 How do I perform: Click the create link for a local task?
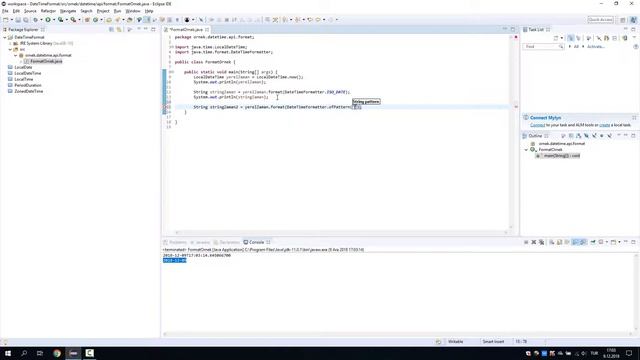(x=604, y=125)
